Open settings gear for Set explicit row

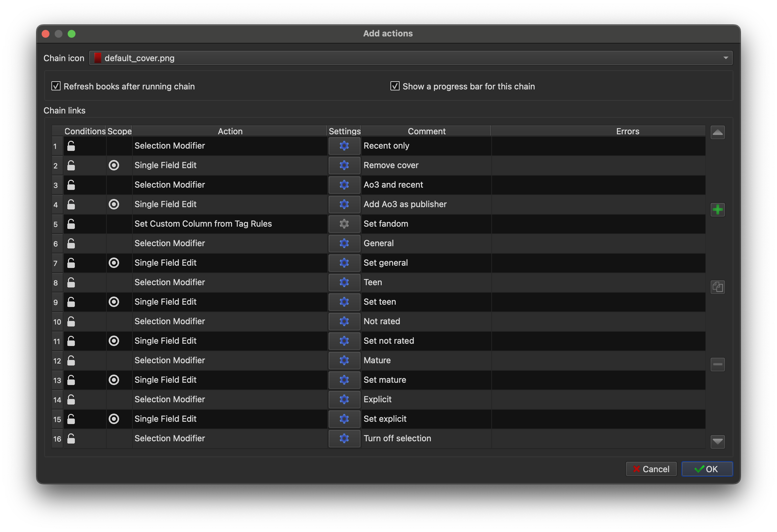[x=344, y=419]
